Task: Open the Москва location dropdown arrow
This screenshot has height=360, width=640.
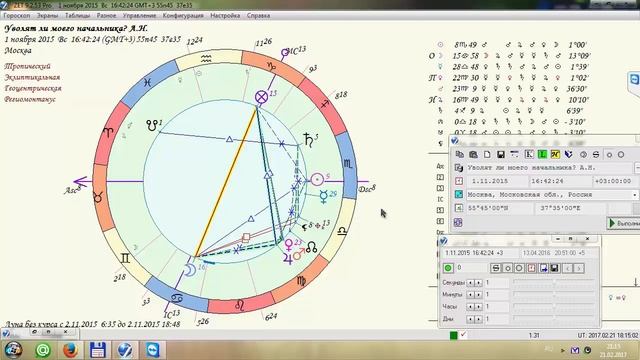Action: (x=635, y=195)
